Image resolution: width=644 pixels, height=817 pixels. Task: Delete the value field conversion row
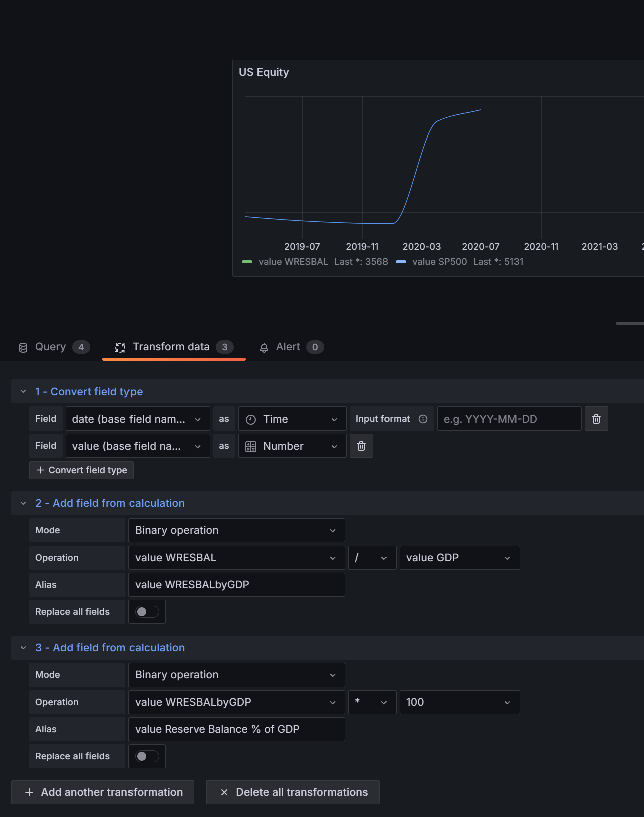click(x=361, y=446)
